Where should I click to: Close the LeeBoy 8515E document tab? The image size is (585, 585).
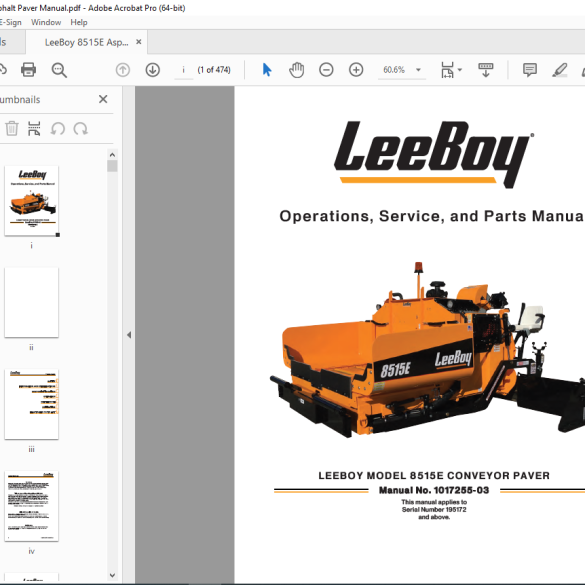tap(138, 42)
